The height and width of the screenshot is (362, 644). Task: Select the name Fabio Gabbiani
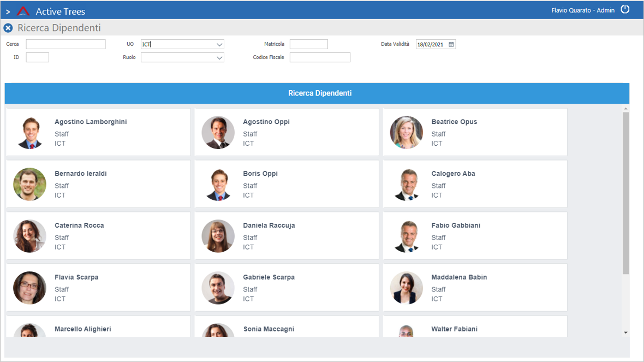click(456, 225)
